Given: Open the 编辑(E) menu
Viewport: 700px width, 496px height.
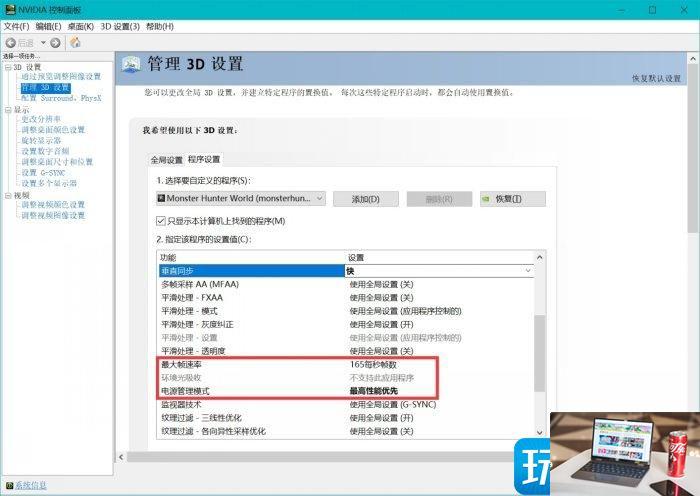Looking at the screenshot, I should [48, 27].
